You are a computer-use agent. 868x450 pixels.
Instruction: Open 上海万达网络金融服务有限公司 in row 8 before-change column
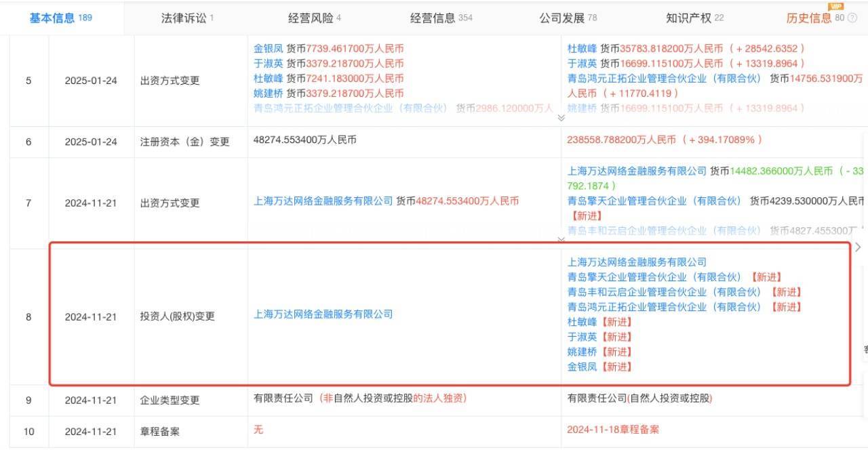click(323, 314)
